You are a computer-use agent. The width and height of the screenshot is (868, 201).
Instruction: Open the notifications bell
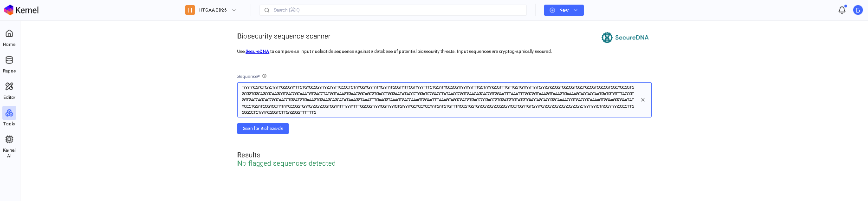pyautogui.click(x=842, y=10)
